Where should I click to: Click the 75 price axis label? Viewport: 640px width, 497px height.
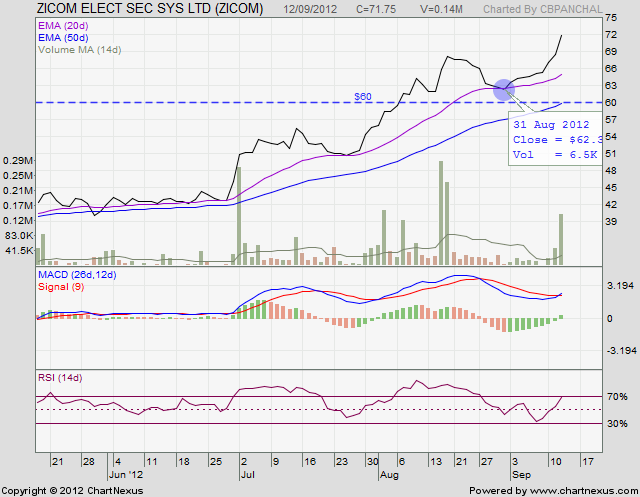click(x=611, y=18)
